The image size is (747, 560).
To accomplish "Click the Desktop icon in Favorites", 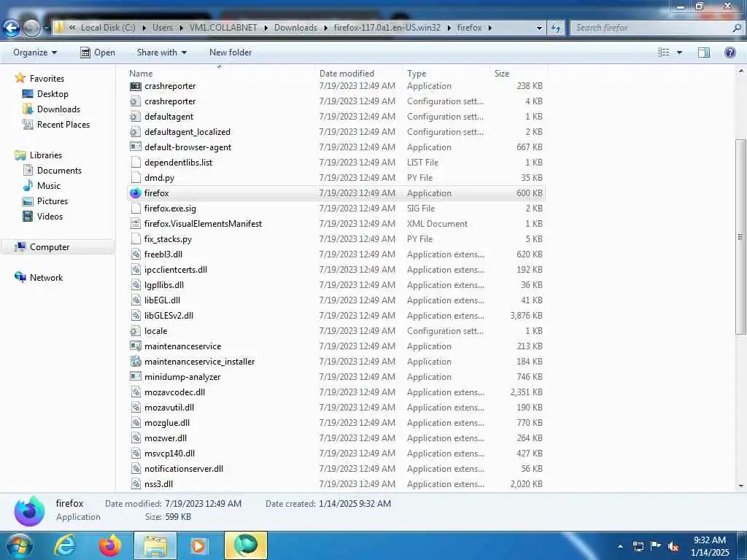I will [x=28, y=94].
